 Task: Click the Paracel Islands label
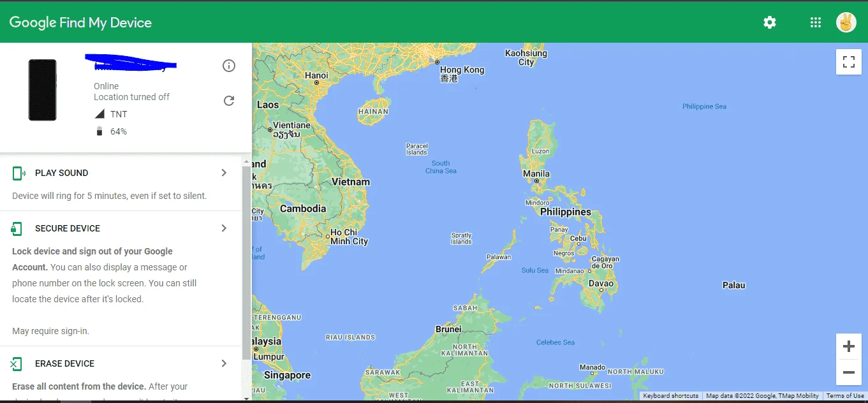(416, 149)
